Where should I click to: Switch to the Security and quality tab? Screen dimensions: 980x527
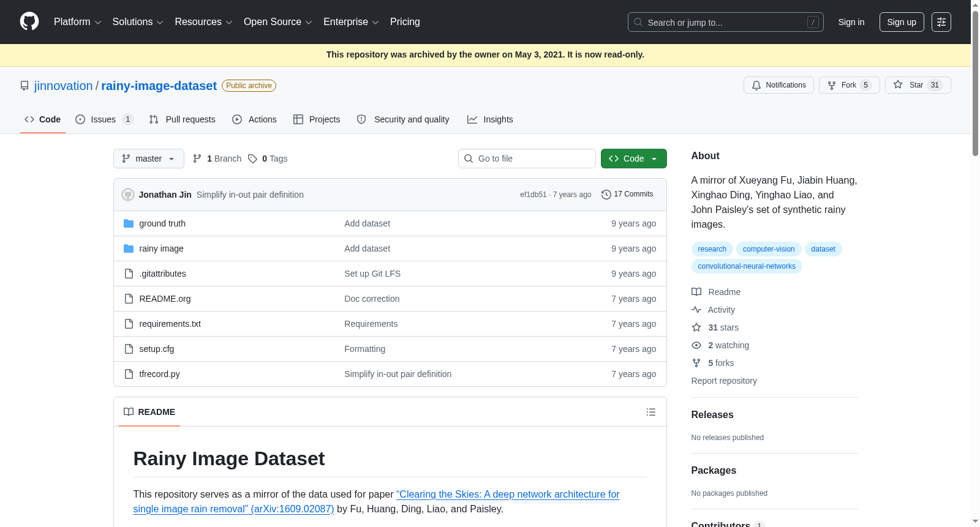[x=403, y=119]
